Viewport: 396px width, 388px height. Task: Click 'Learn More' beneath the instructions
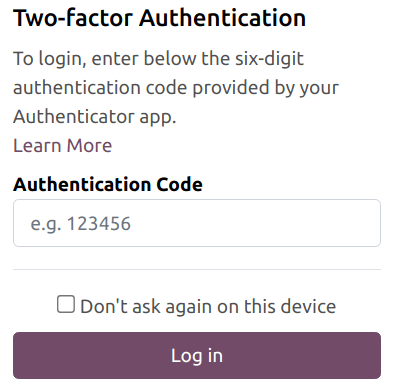(63, 146)
